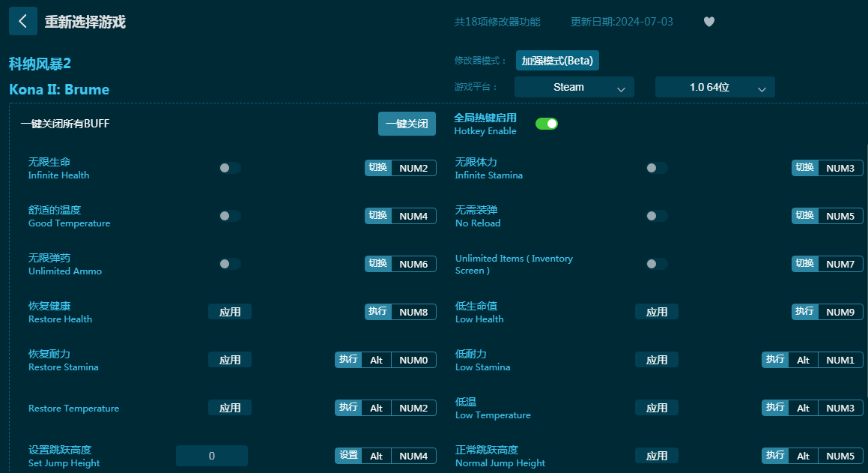Click the NUM5 hotkey for No Reload
The image size is (868, 473).
(840, 216)
